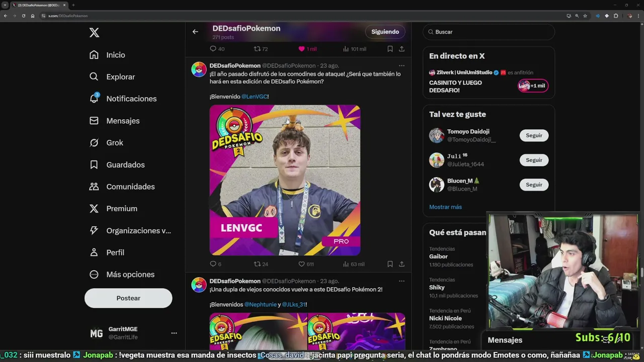Screen dimensions: 644x362
Task: Open Organizaciones verificadas entry
Action: 130,230
